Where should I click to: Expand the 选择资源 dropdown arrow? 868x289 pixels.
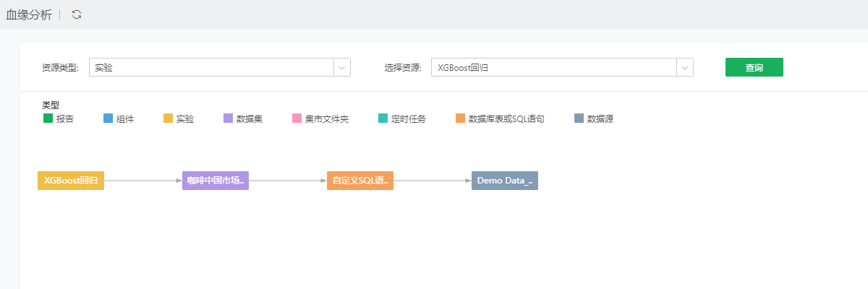tap(684, 67)
